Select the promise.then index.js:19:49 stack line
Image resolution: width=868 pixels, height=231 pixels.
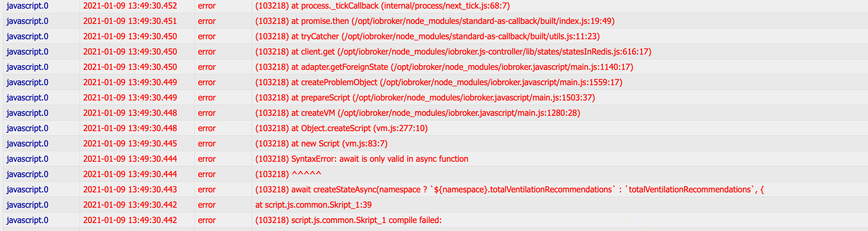(x=435, y=21)
